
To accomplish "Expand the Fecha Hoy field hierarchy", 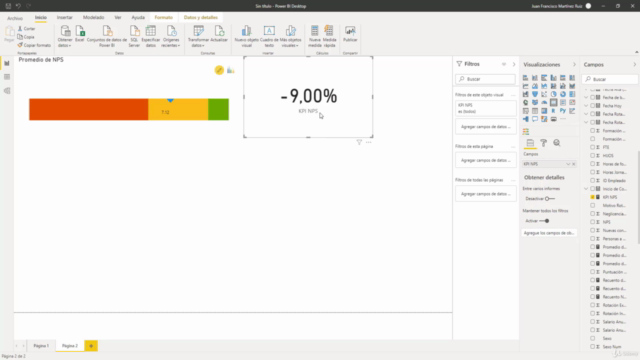I will [587, 106].
